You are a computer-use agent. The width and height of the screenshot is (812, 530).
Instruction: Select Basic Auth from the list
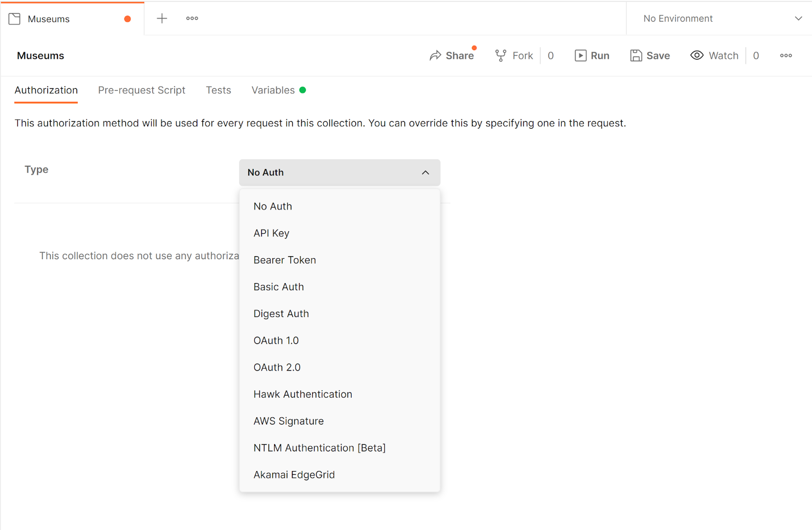pyautogui.click(x=279, y=287)
